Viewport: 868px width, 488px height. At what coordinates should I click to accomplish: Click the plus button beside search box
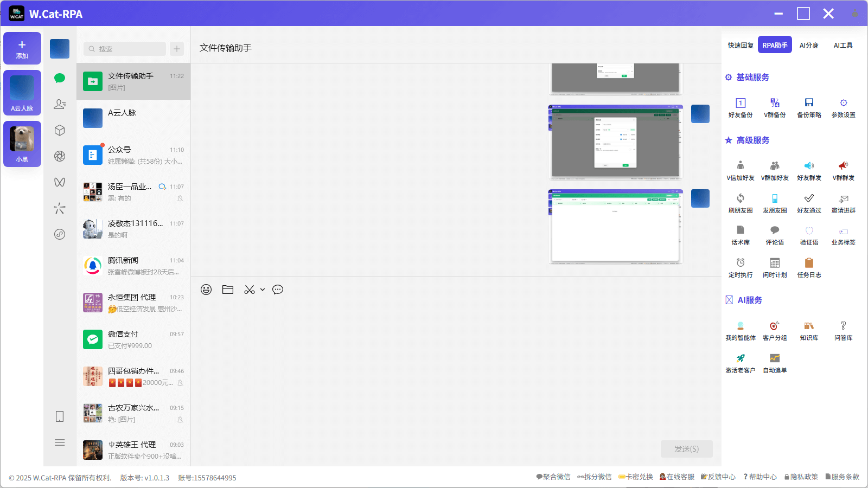pos(177,49)
